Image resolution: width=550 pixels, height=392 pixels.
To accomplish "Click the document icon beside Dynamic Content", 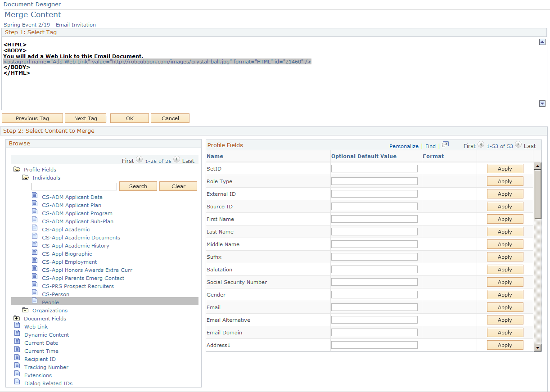I will 17,334.
